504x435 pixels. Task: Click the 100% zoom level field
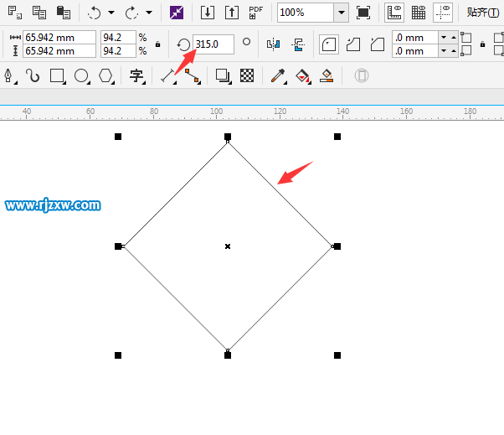click(306, 13)
